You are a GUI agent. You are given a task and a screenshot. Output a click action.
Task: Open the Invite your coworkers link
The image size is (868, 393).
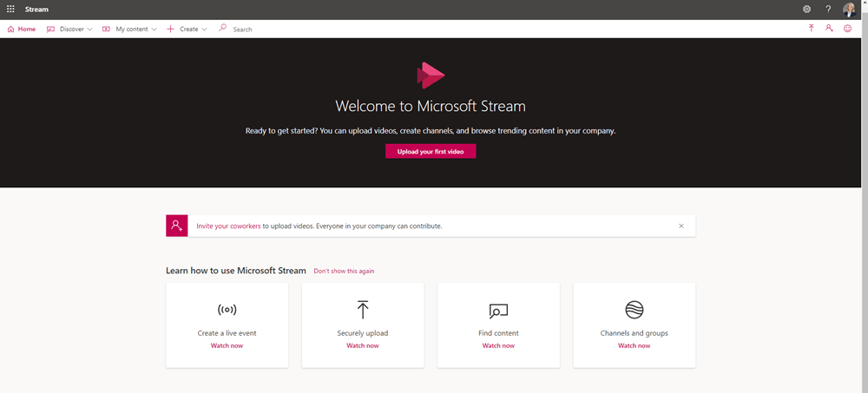click(228, 226)
